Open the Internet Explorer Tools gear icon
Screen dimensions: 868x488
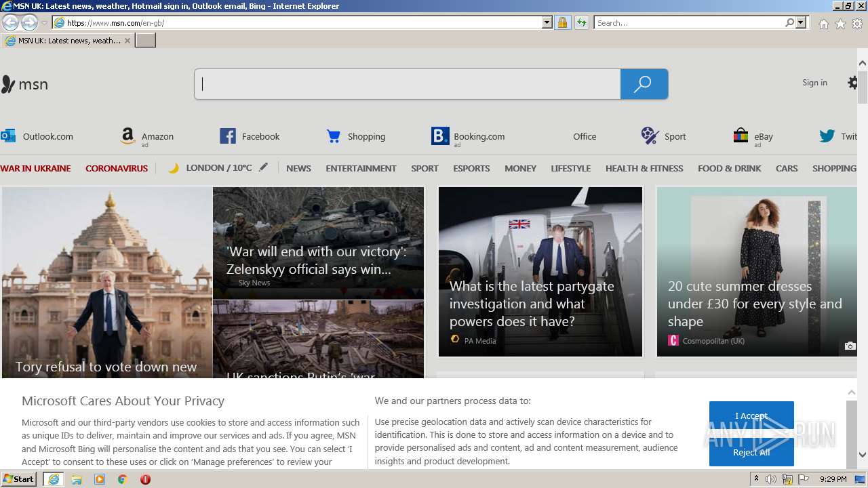point(857,24)
